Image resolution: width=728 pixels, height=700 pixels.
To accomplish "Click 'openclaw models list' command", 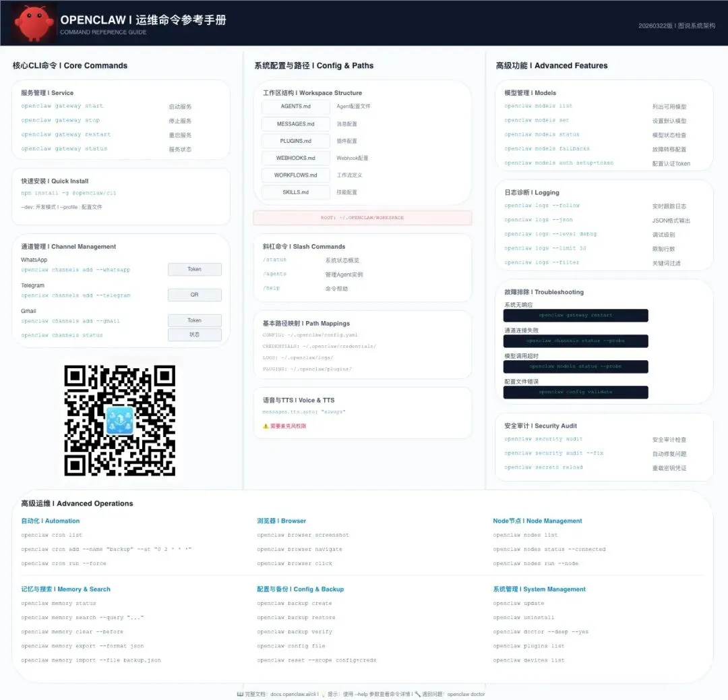I will [x=538, y=107].
